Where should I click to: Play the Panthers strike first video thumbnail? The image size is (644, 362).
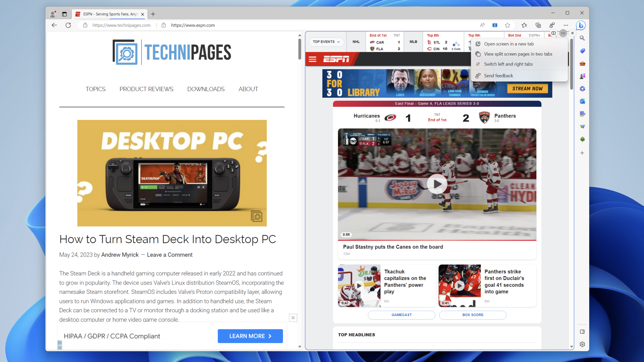[460, 286]
